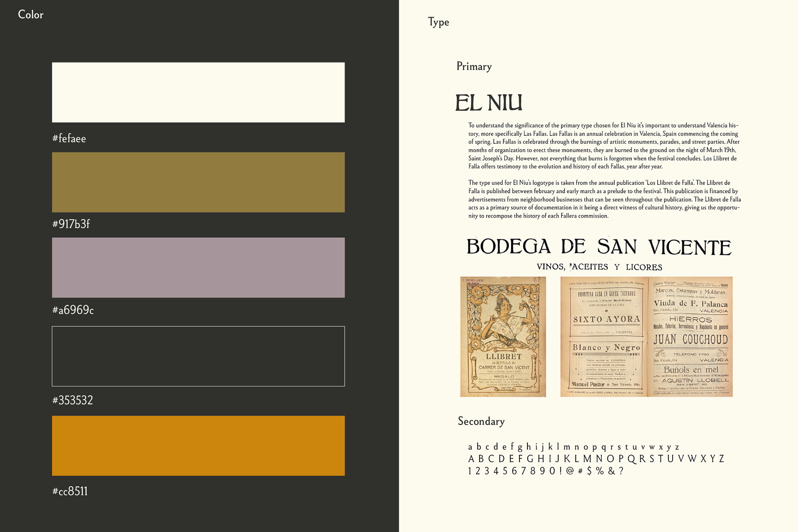Image resolution: width=798 pixels, height=532 pixels.
Task: Open the Llibret cover illustration thumbnail
Action: click(503, 337)
